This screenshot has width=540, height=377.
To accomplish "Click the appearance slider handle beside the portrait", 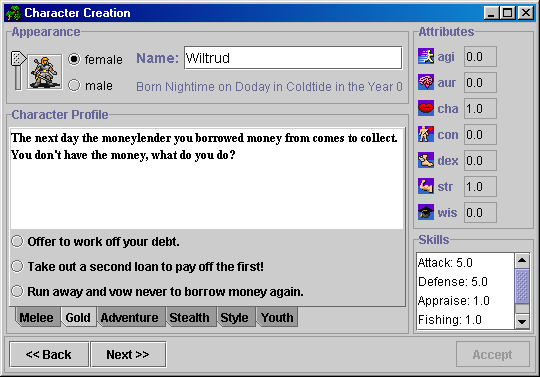I will click(18, 59).
